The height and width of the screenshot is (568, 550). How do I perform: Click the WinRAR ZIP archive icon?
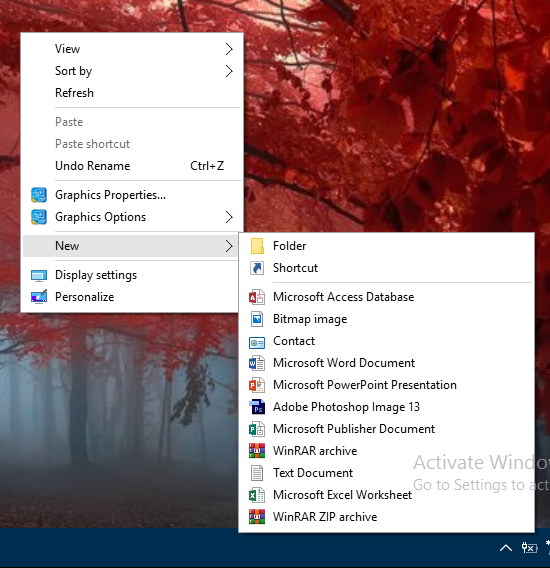[x=257, y=517]
